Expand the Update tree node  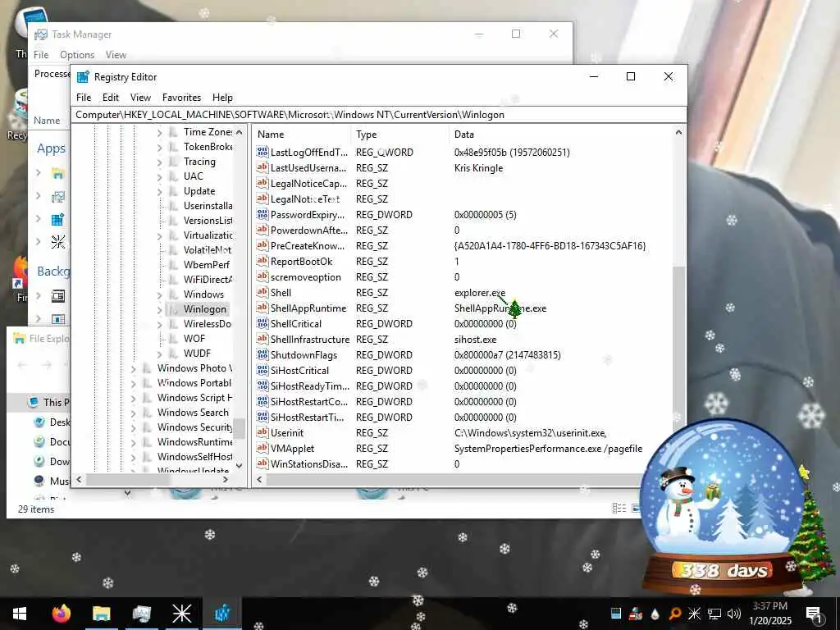tap(160, 191)
